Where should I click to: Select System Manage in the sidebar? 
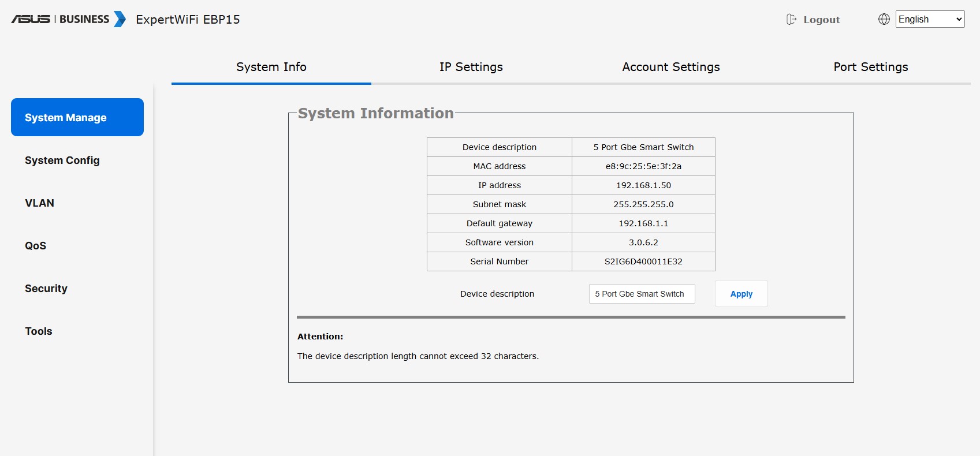pos(77,117)
